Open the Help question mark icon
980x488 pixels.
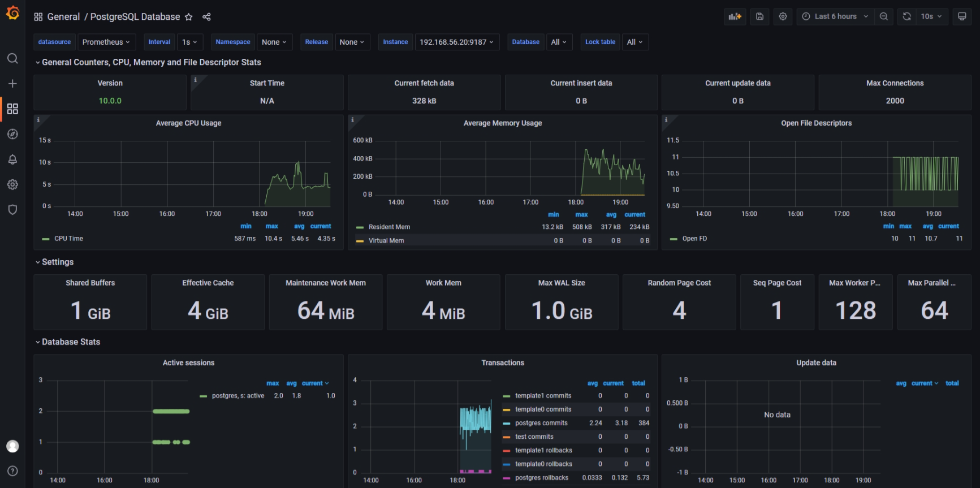point(12,471)
